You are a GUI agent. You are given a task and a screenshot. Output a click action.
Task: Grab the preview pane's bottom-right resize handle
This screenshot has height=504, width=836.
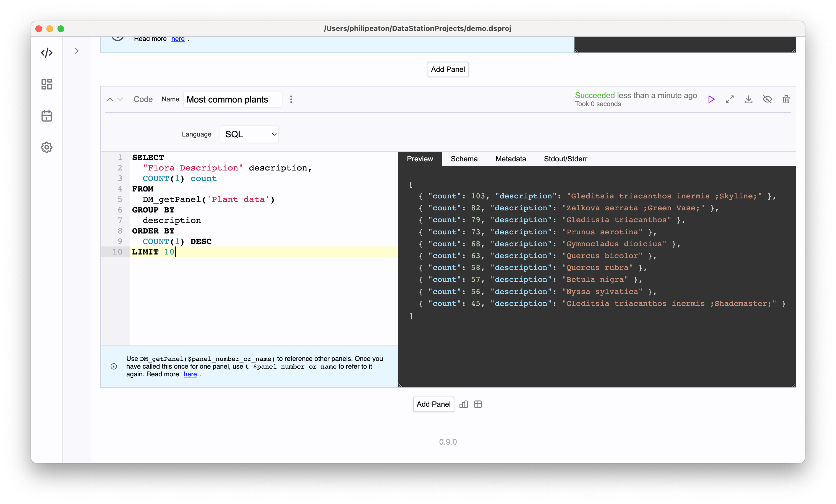pyautogui.click(x=793, y=385)
